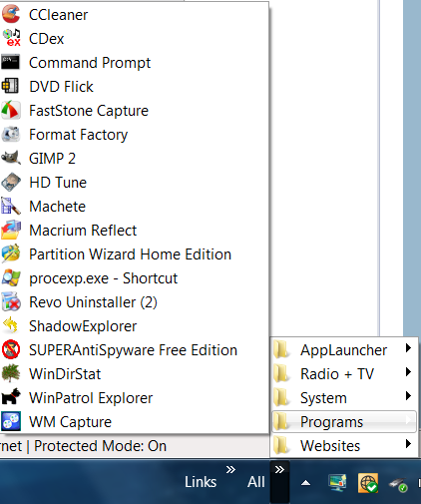Viewport: 421px width, 504px height.
Task: Click the CDex icon
Action: [x=11, y=39]
